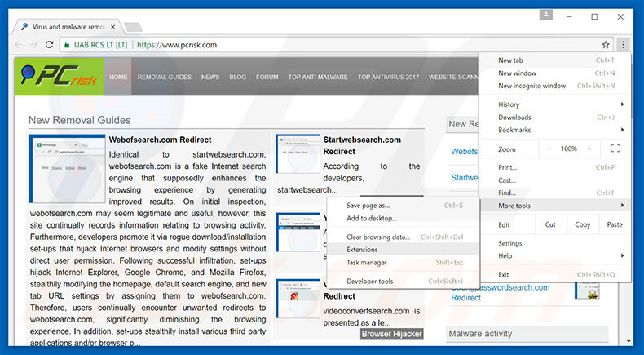Close the Virus and malware removal tab
The image size is (644, 355).
click(x=113, y=27)
